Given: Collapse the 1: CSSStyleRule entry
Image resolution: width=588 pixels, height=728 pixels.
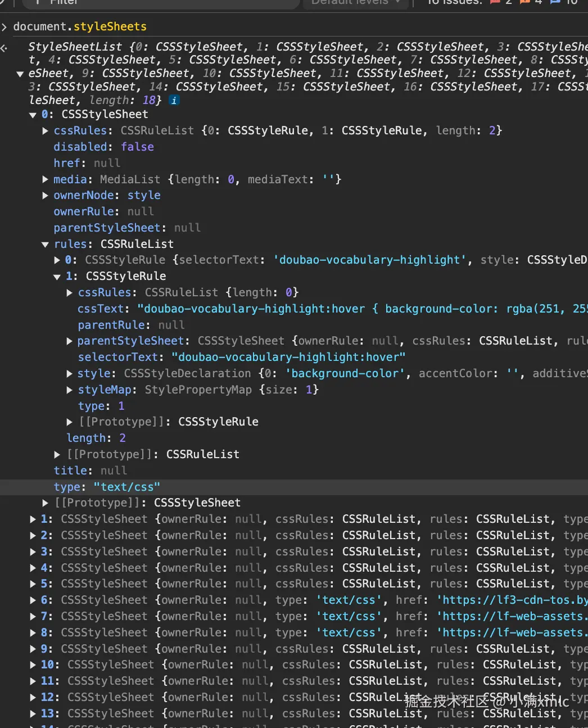Looking at the screenshot, I should [x=57, y=277].
